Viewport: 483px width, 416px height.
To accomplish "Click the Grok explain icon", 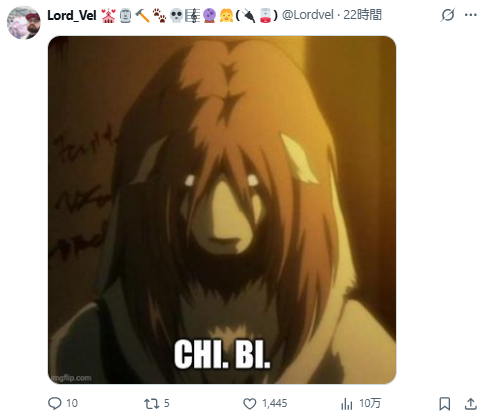I will point(447,15).
